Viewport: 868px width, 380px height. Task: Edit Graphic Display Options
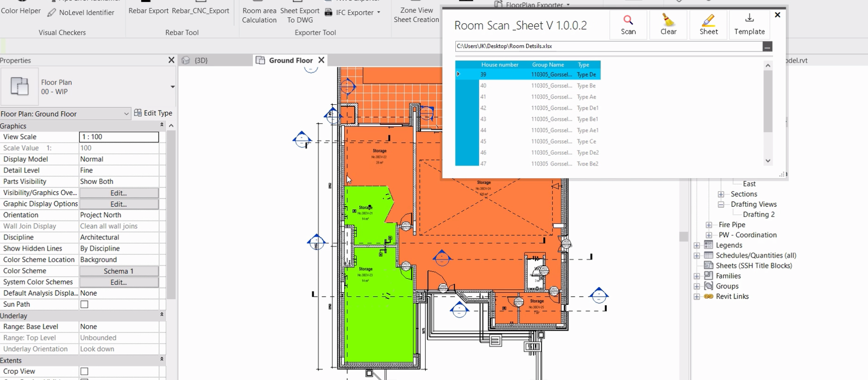[119, 204]
